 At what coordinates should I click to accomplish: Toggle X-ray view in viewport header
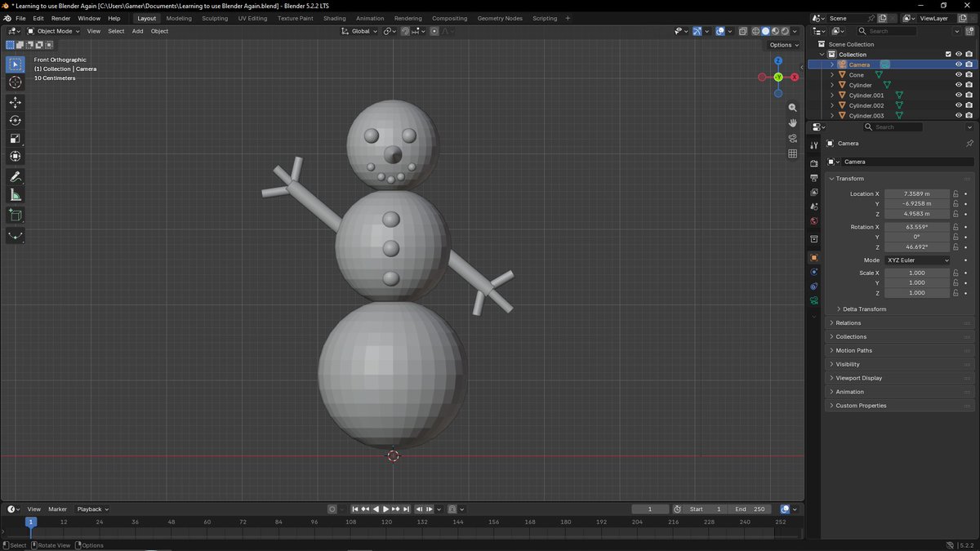pos(742,31)
